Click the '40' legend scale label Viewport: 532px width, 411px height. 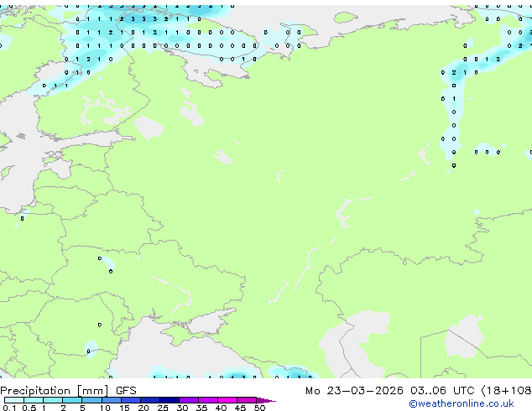coord(221,408)
